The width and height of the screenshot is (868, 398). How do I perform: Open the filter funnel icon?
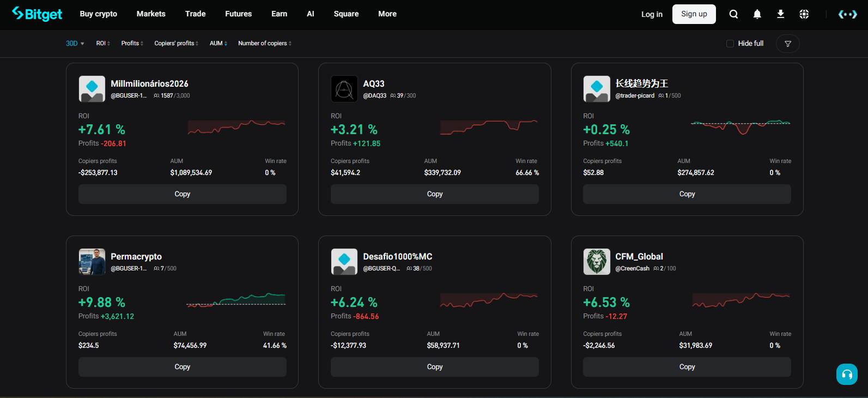pos(787,44)
